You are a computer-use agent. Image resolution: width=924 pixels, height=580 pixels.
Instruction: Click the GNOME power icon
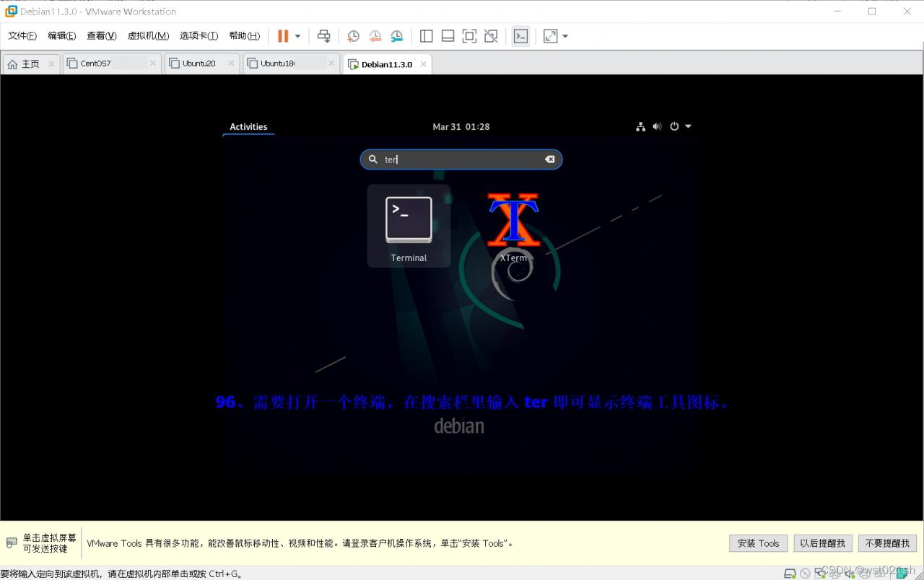click(674, 126)
